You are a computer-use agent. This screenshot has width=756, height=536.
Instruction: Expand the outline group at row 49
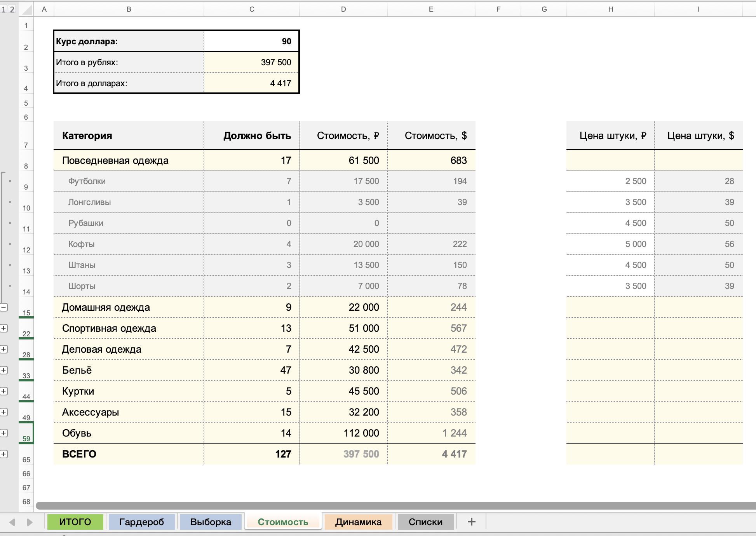click(4, 412)
